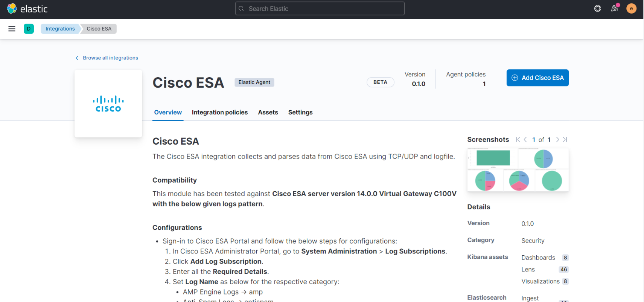Switch to Integration policies tab

click(220, 112)
